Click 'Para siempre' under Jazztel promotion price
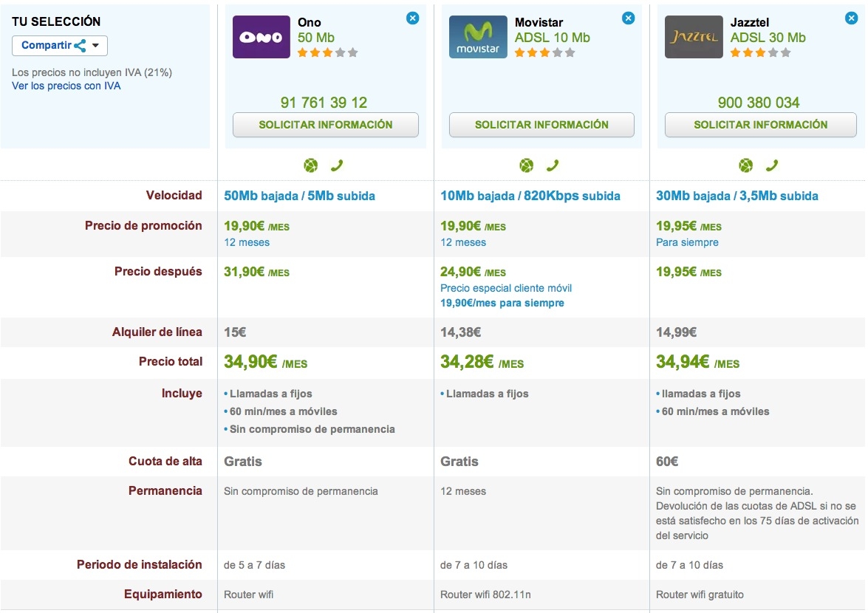 [x=687, y=242]
